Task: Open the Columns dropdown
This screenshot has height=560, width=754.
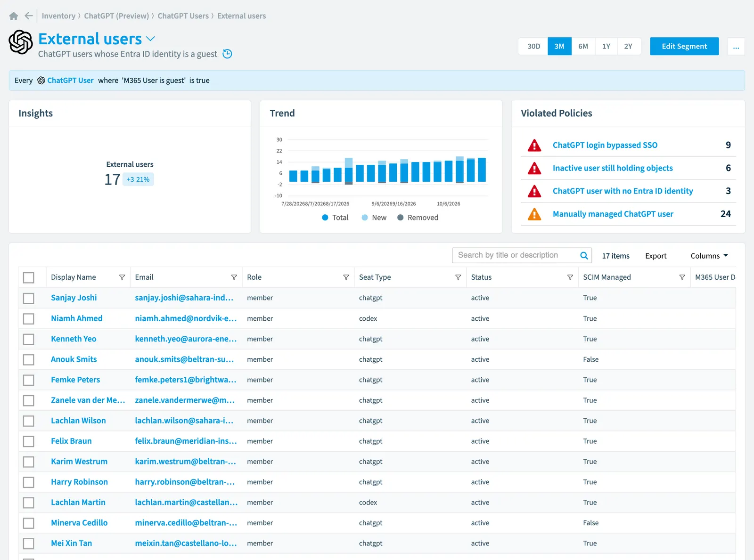Action: (x=709, y=256)
